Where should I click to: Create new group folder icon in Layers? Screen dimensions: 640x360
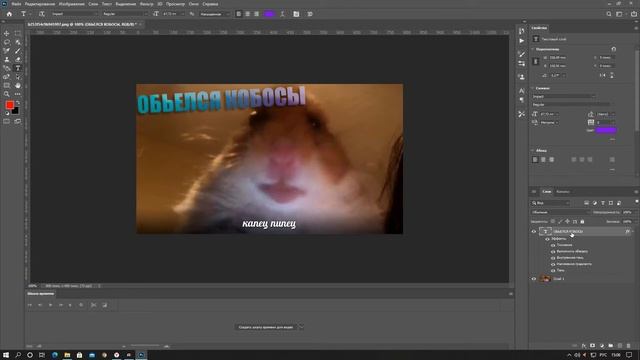(x=611, y=346)
